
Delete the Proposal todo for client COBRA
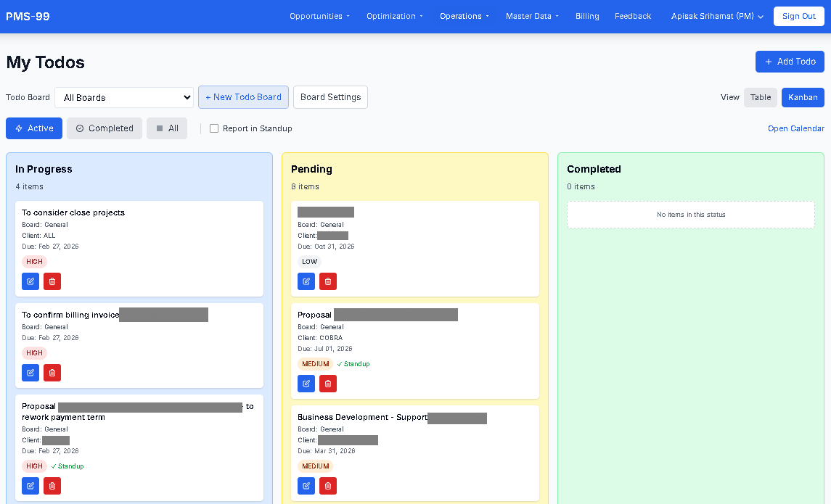click(x=327, y=384)
